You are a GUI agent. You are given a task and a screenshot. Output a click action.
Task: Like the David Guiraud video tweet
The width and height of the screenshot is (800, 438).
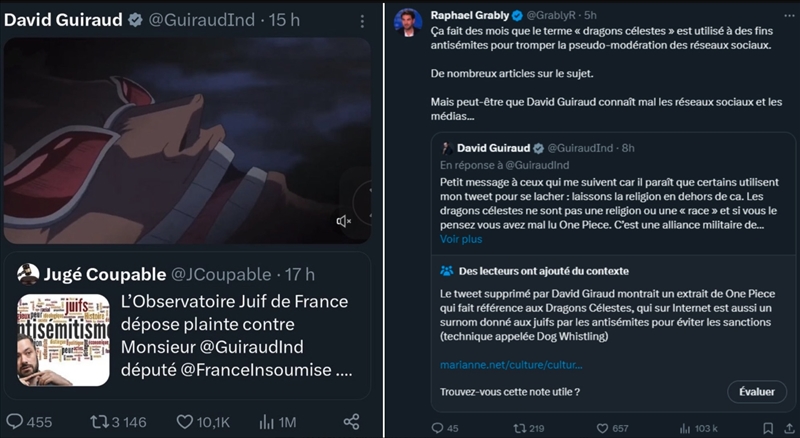click(185, 422)
